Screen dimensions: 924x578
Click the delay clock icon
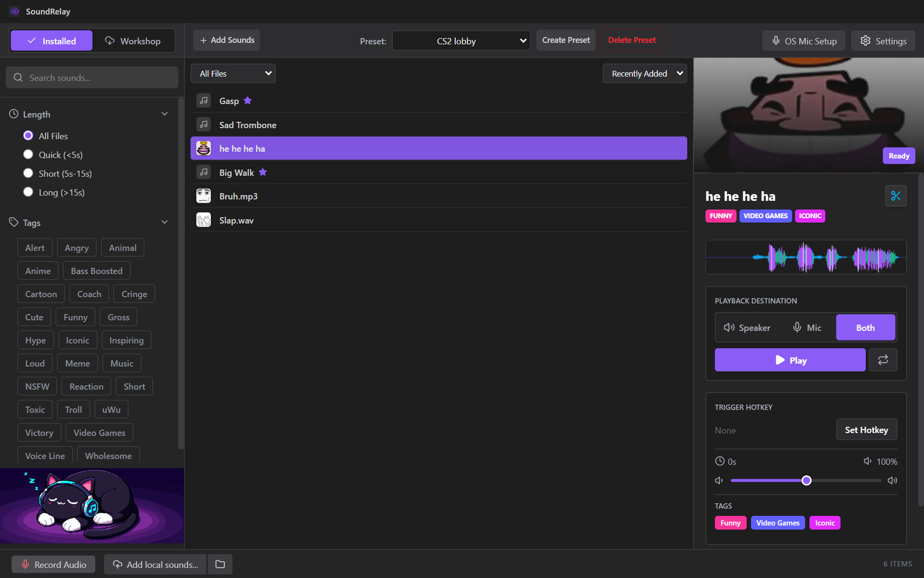tap(719, 461)
